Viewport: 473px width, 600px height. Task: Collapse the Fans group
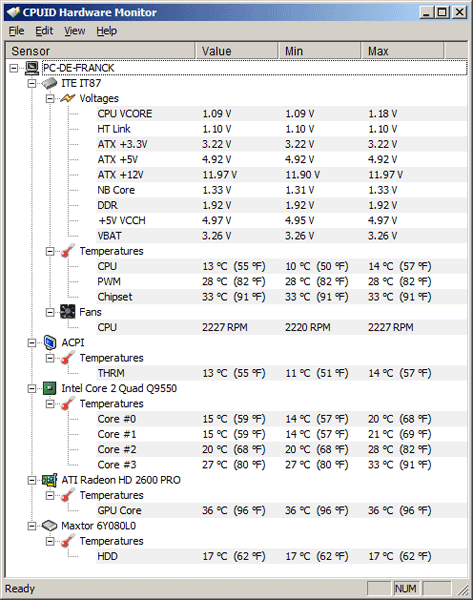[x=50, y=312]
